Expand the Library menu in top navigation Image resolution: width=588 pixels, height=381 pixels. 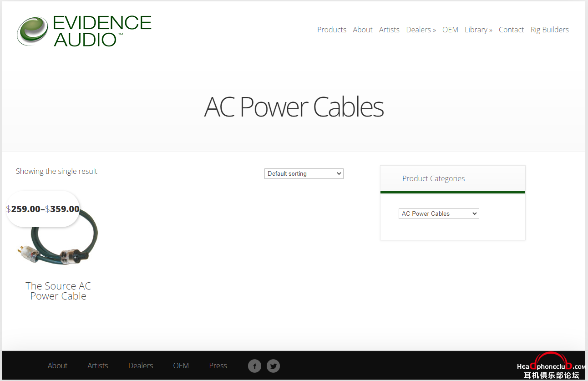click(478, 30)
